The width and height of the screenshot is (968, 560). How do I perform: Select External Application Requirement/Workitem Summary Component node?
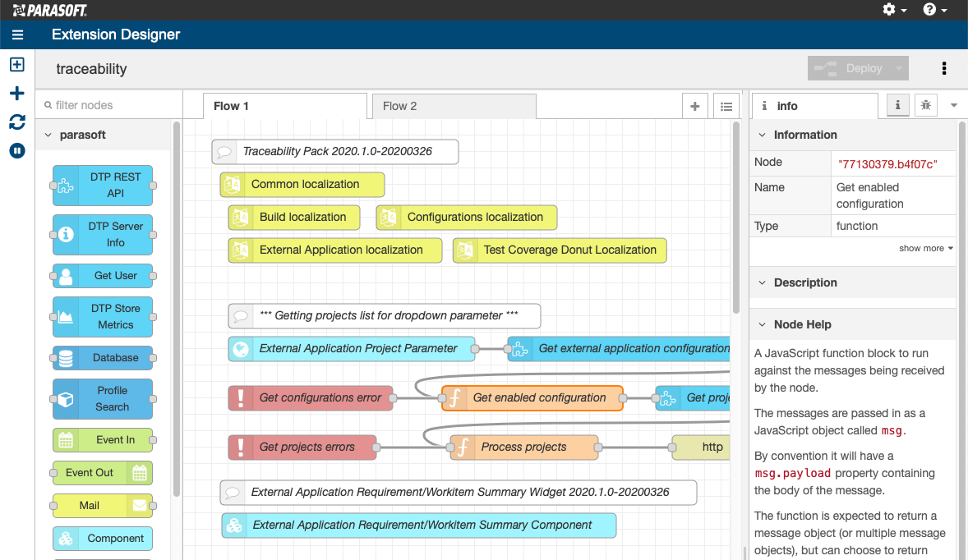tap(418, 526)
